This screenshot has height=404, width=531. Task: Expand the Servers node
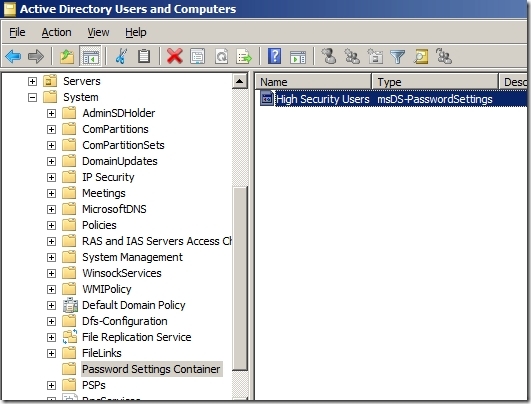(32, 81)
